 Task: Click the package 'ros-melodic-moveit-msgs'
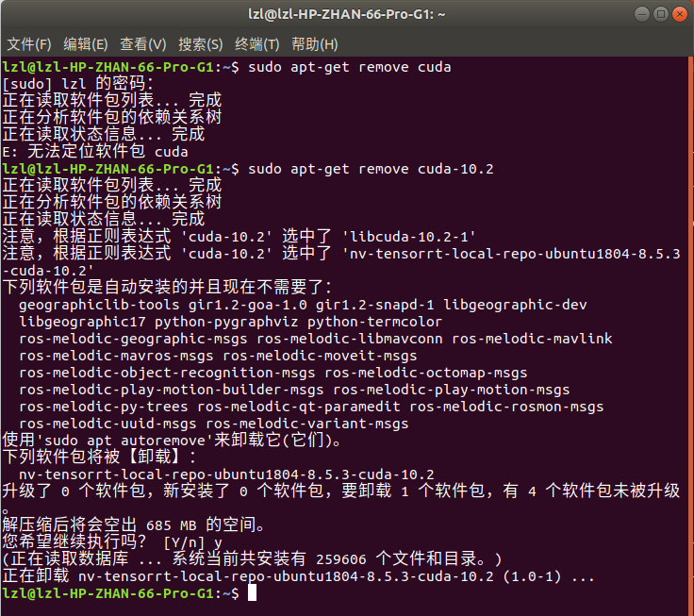coord(320,356)
